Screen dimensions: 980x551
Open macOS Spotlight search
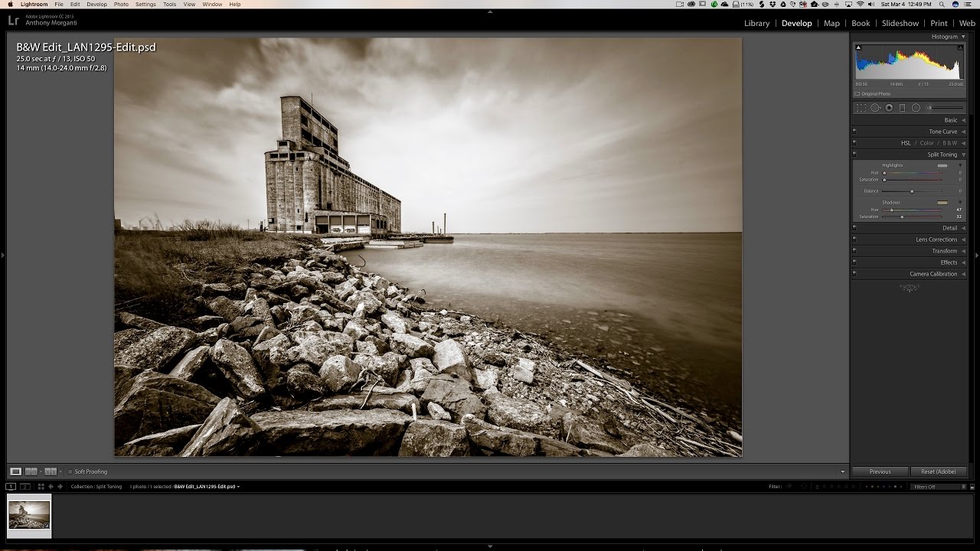pyautogui.click(x=941, y=5)
